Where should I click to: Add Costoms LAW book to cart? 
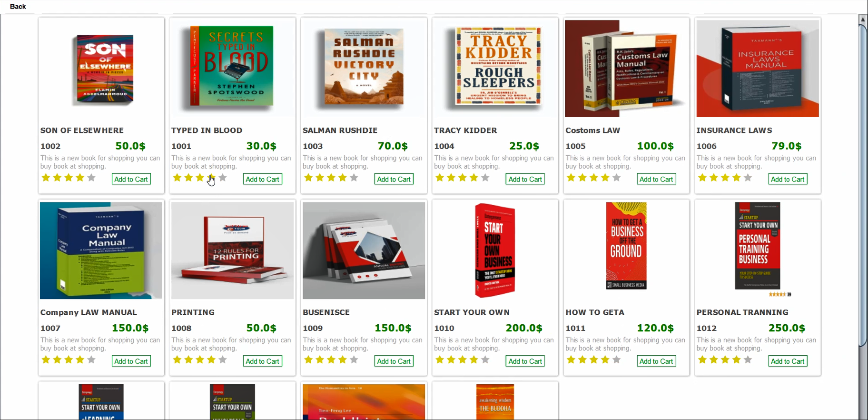click(x=657, y=179)
